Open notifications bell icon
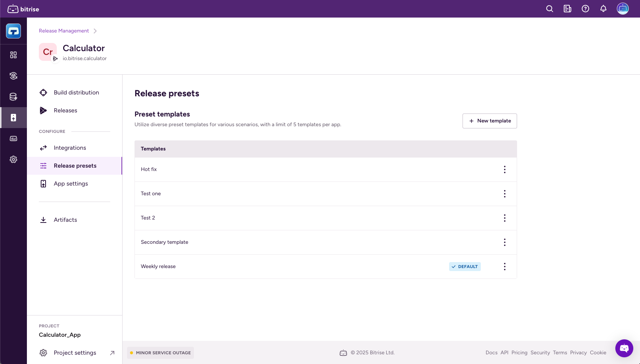 click(603, 9)
